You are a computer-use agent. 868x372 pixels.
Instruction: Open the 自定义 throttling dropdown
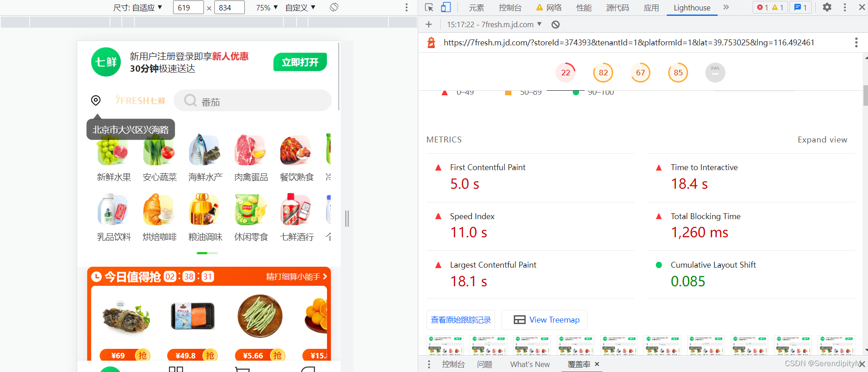pos(300,8)
